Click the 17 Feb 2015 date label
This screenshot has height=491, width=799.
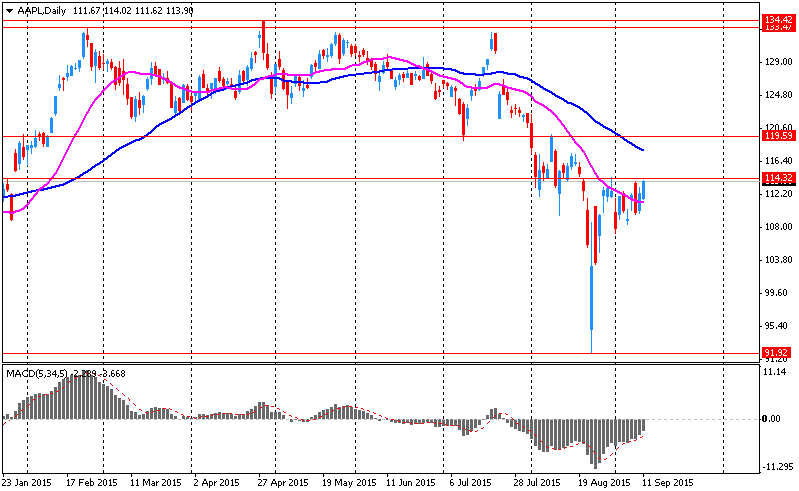(x=92, y=482)
